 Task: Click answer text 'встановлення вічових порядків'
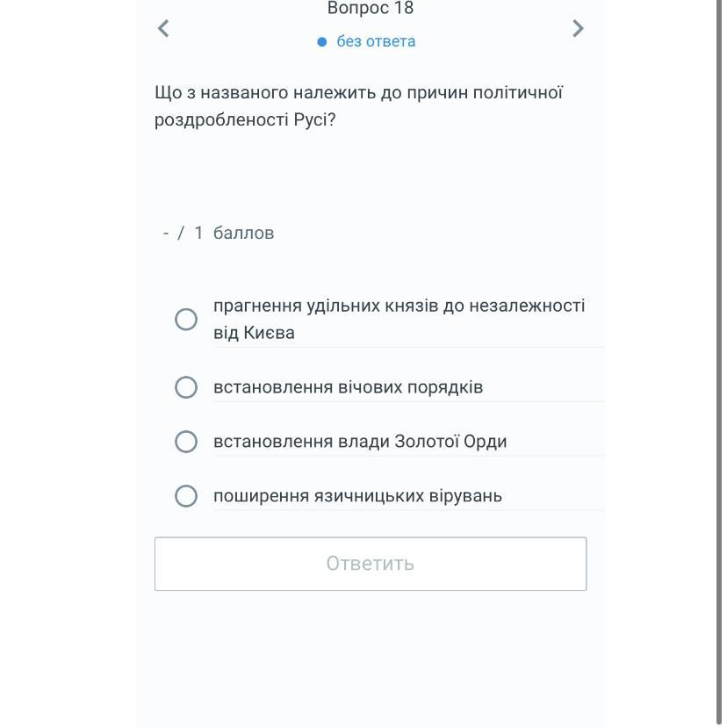(349, 387)
